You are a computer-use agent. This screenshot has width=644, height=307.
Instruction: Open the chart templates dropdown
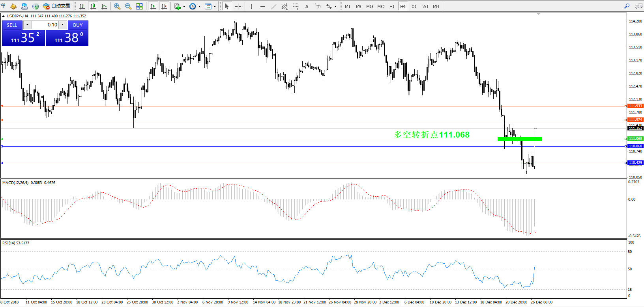point(215,7)
